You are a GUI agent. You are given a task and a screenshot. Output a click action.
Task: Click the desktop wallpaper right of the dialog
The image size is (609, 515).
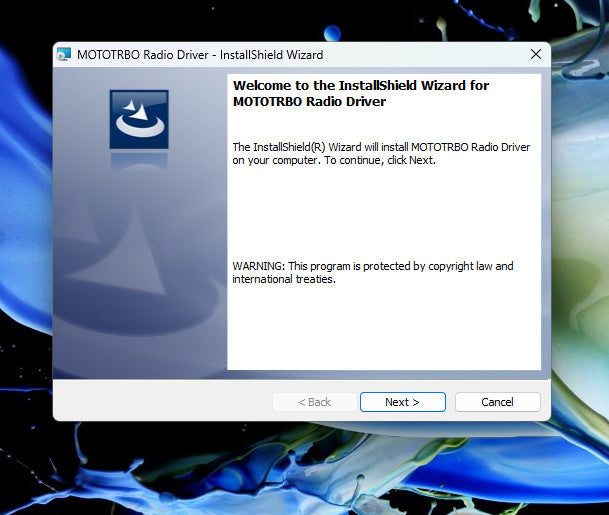pos(580,250)
